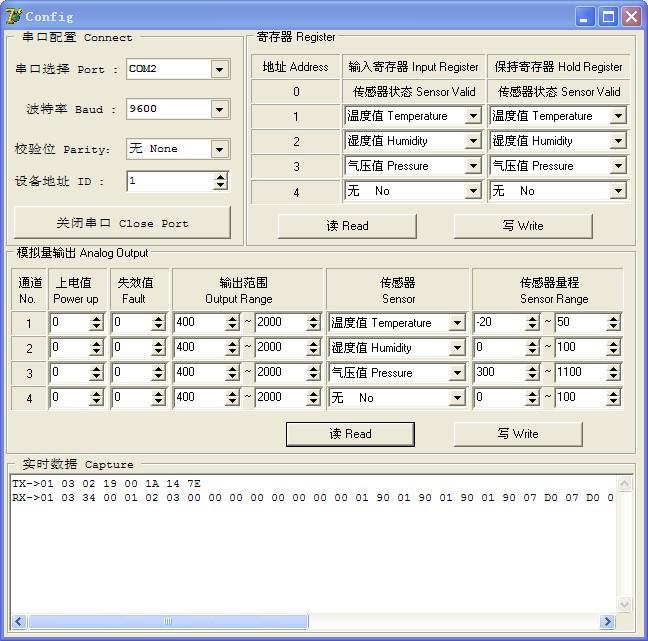Adjust channel 2 Power up stepper
This screenshot has width=648, height=641.
tap(96, 348)
